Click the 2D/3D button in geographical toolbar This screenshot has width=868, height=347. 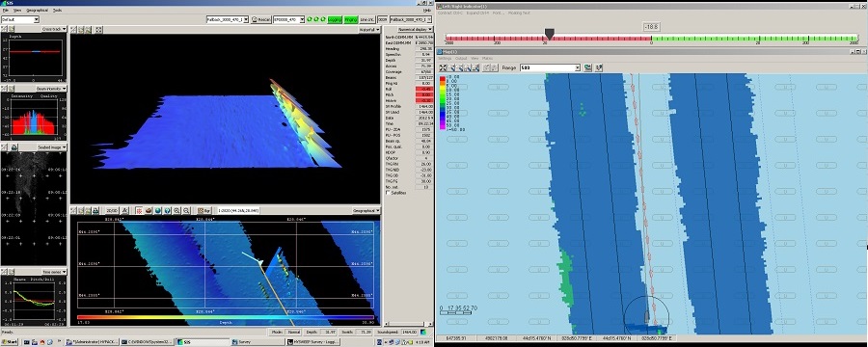[x=112, y=211]
